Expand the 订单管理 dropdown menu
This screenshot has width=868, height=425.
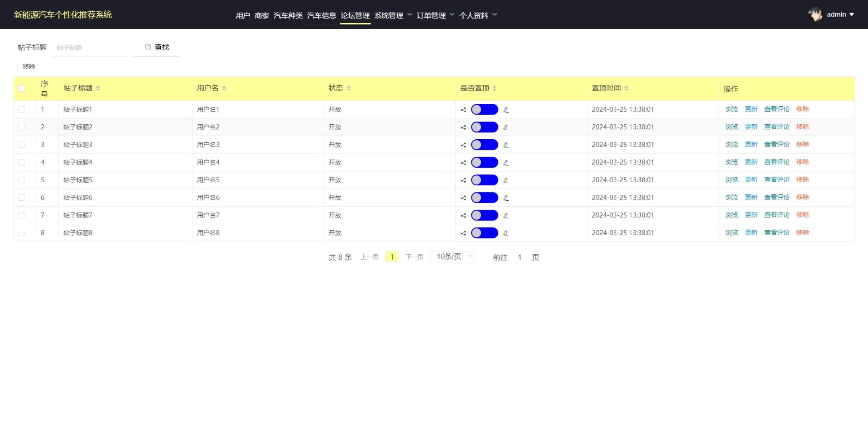[436, 15]
